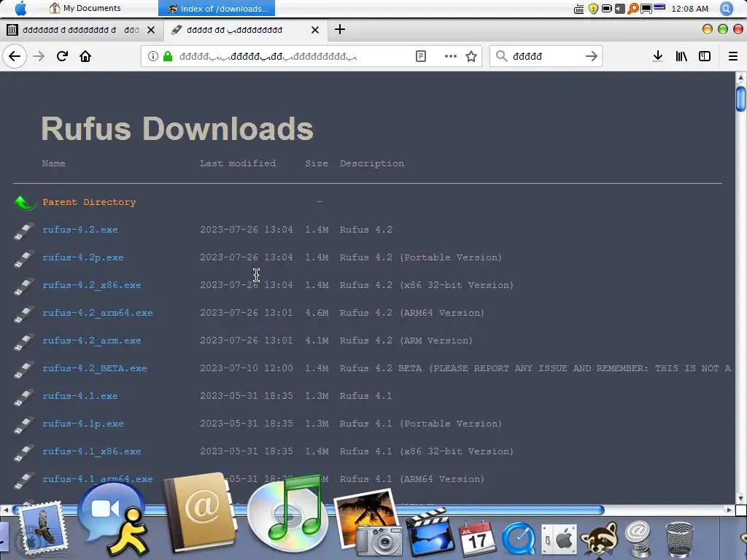
Task: Download rufus-4.2_x86.exe
Action: coord(91,285)
